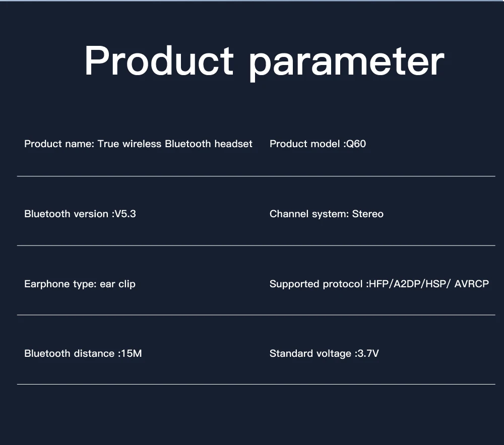The width and height of the screenshot is (504, 445).
Task: Click the Product name label text
Action: (x=58, y=144)
